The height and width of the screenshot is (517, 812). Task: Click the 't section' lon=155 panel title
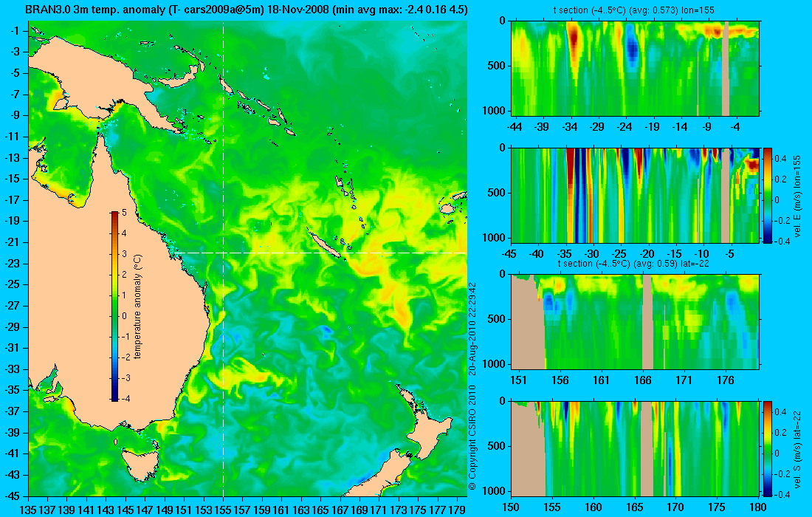tap(634, 10)
